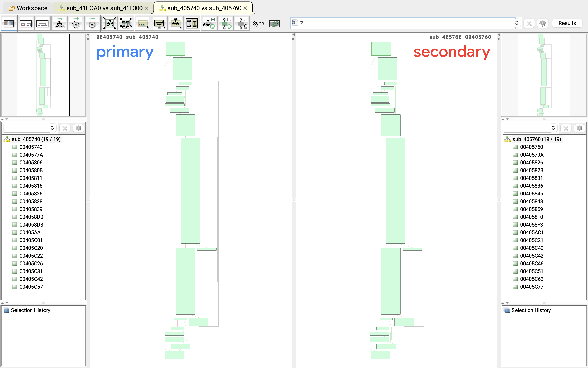The height and width of the screenshot is (368, 588).
Task: Click the switch to call graph view icon
Action: click(9, 24)
